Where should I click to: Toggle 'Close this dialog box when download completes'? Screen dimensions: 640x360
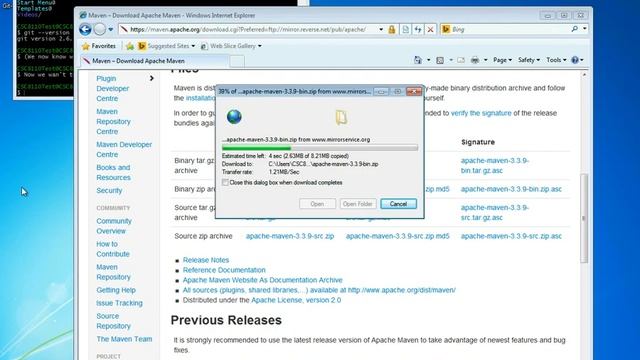point(225,182)
